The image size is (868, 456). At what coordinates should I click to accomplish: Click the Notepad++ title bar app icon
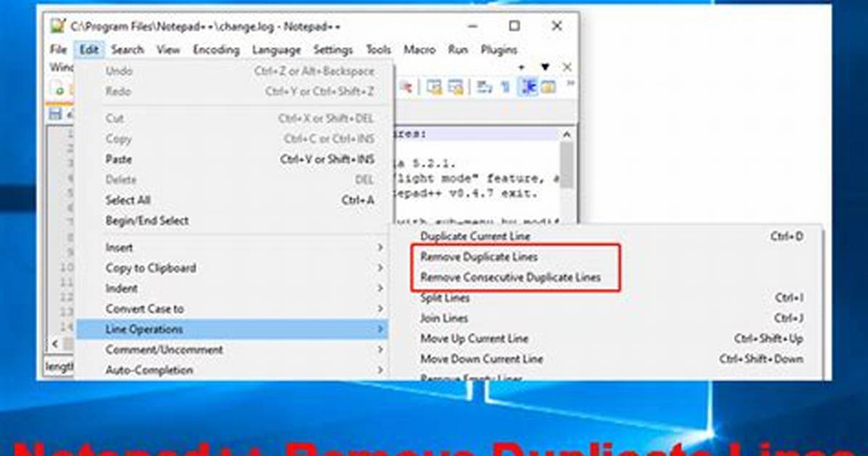[x=57, y=26]
